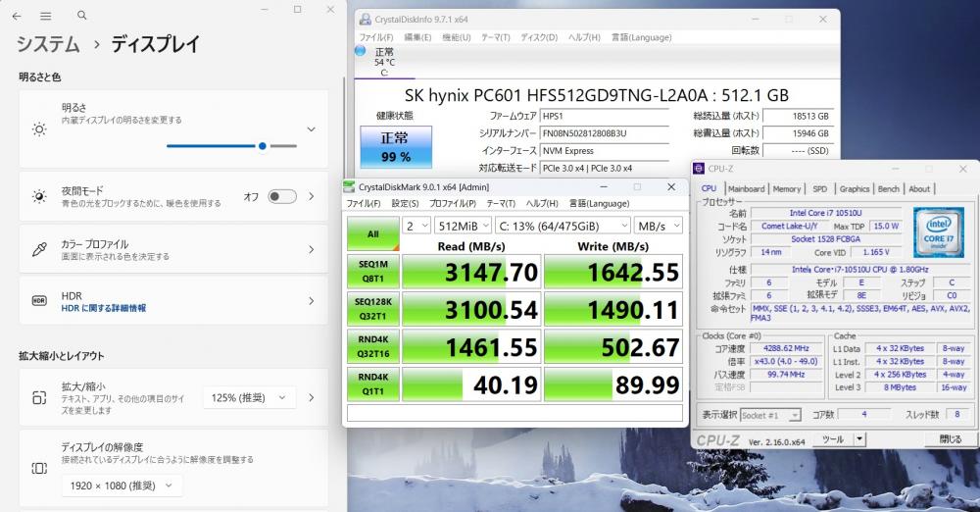This screenshot has height=512, width=980.
Task: Select the C: drive status indicator in CrystalDiskInfo
Action: (x=384, y=62)
